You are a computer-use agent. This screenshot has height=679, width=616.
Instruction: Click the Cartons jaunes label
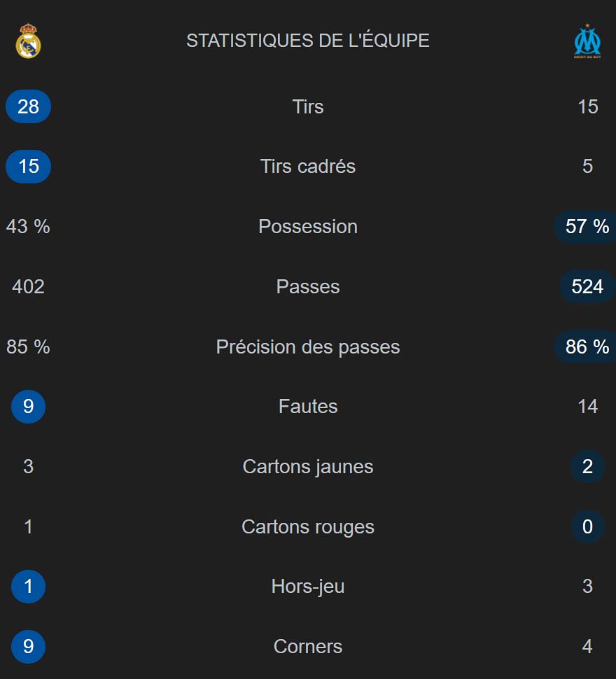308,467
